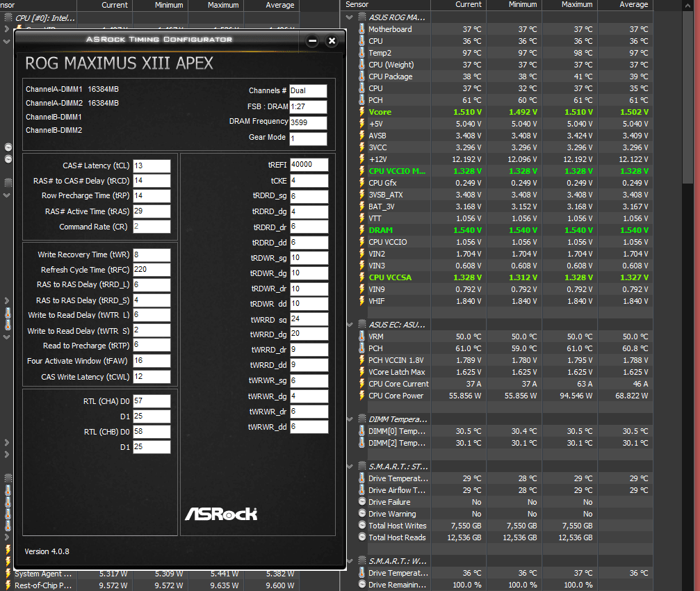Click the thermometer icon beside DIMM[0] Temp
Image resolution: width=700 pixels, height=591 pixels.
point(361,431)
